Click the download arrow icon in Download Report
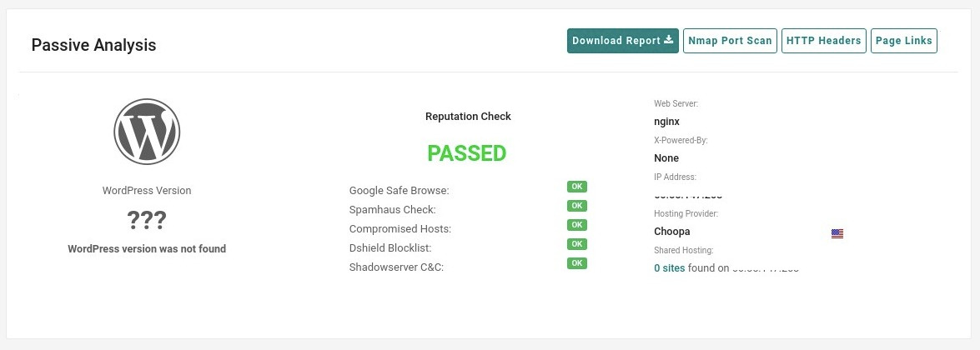This screenshot has width=980, height=350. [x=669, y=40]
